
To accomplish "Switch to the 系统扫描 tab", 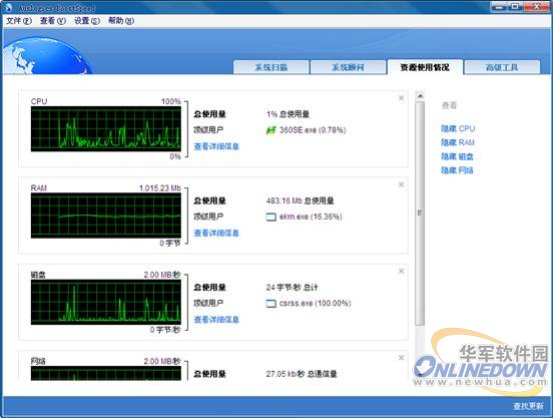I will 271,67.
